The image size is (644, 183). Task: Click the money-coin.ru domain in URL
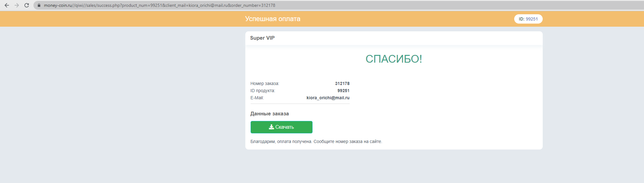click(x=58, y=5)
